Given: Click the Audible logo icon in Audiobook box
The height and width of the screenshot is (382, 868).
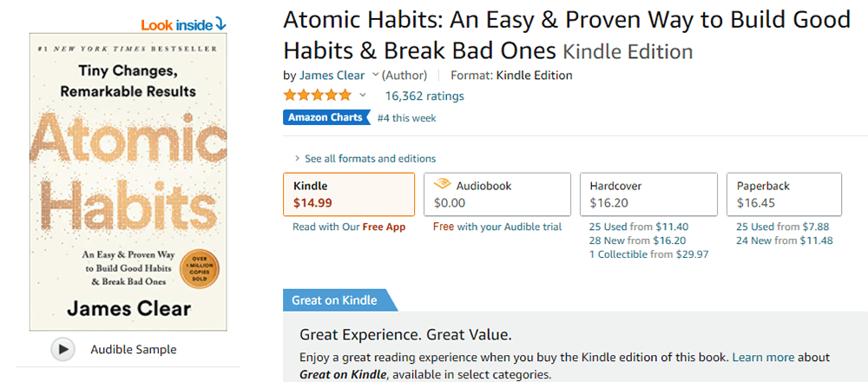Looking at the screenshot, I should click(443, 185).
